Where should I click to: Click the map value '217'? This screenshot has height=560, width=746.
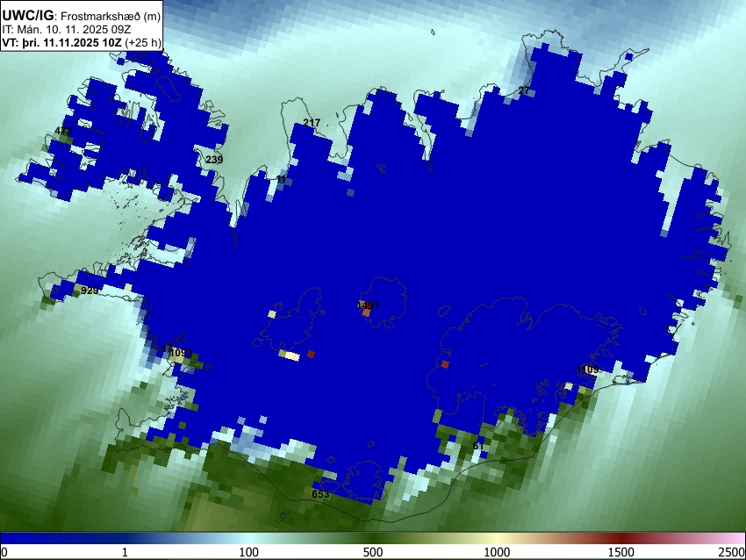click(312, 123)
